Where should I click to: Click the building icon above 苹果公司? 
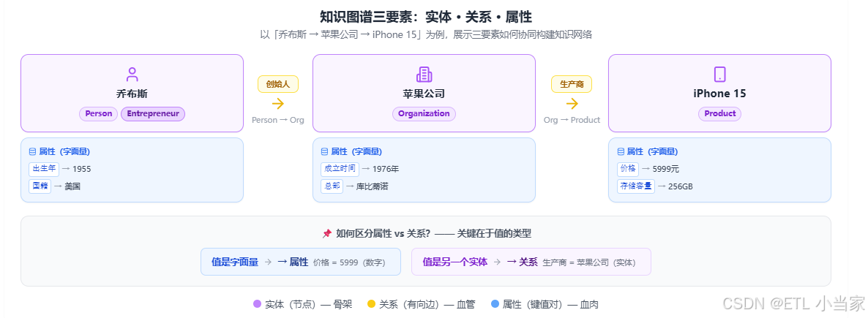pyautogui.click(x=424, y=74)
